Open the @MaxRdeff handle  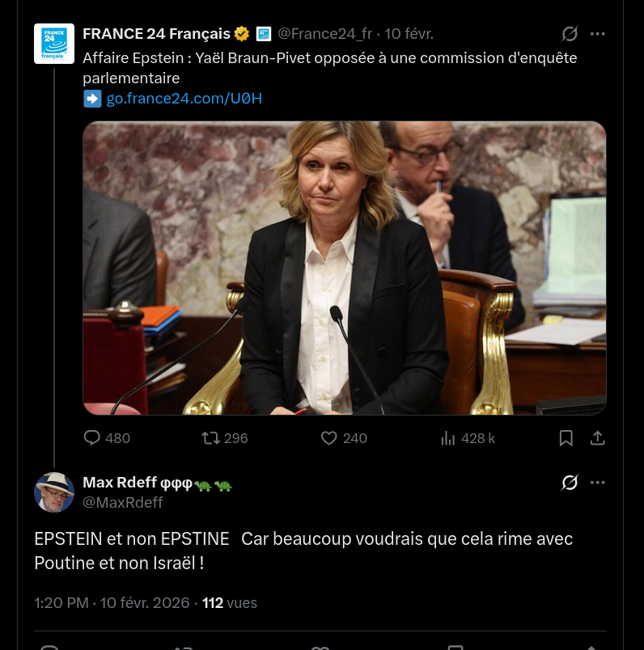123,502
